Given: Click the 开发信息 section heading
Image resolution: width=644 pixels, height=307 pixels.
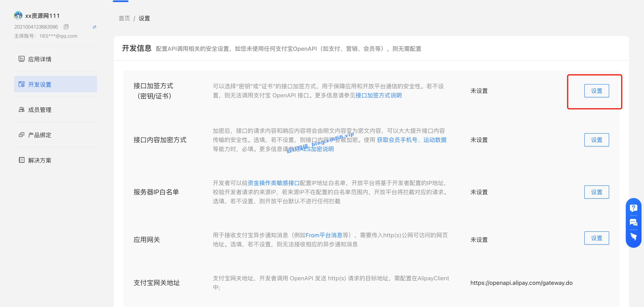Looking at the screenshot, I should click(137, 48).
